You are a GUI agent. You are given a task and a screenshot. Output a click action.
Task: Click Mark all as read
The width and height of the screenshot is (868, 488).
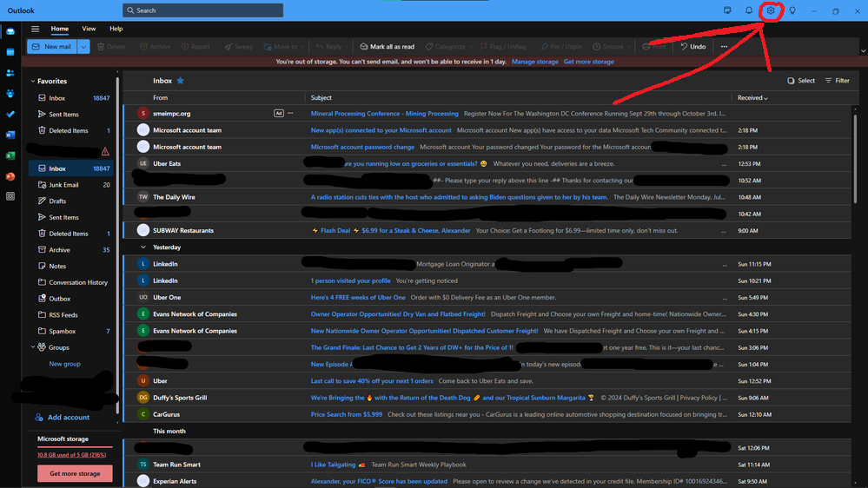(x=387, y=47)
